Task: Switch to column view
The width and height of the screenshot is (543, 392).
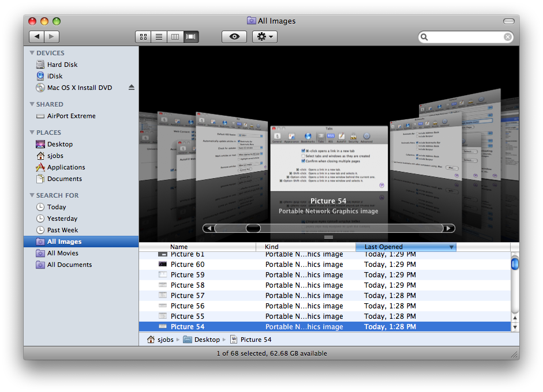Action: (175, 37)
